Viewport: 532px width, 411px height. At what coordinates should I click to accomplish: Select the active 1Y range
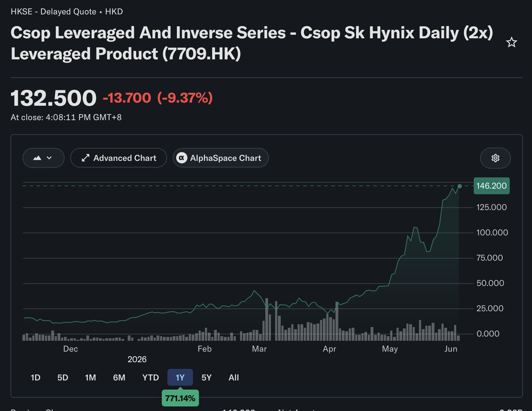tap(180, 378)
